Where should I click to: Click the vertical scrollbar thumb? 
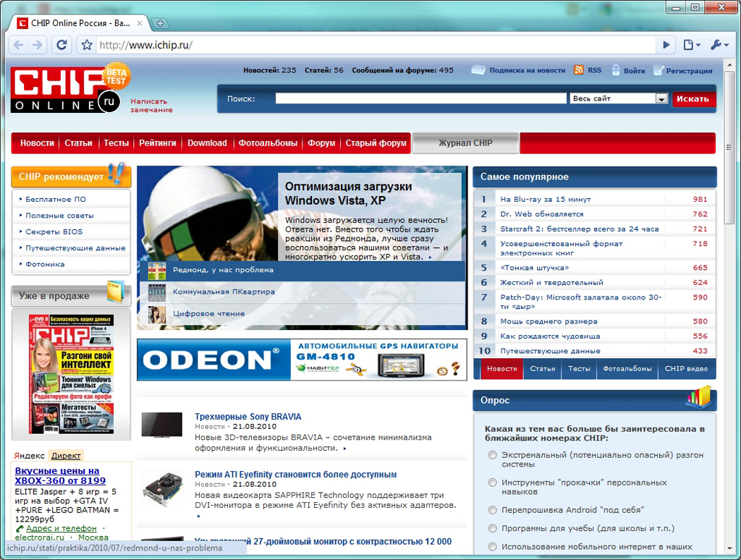pos(729,148)
